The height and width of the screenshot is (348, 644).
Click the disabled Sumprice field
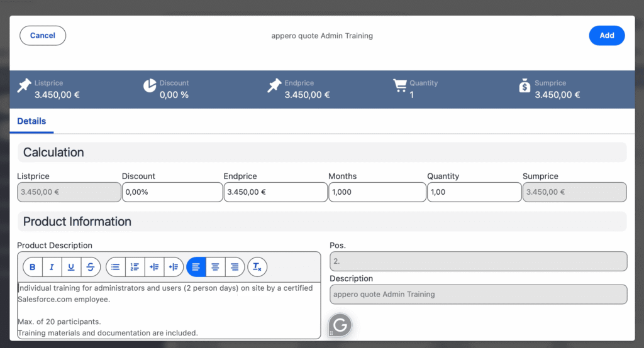[575, 192]
